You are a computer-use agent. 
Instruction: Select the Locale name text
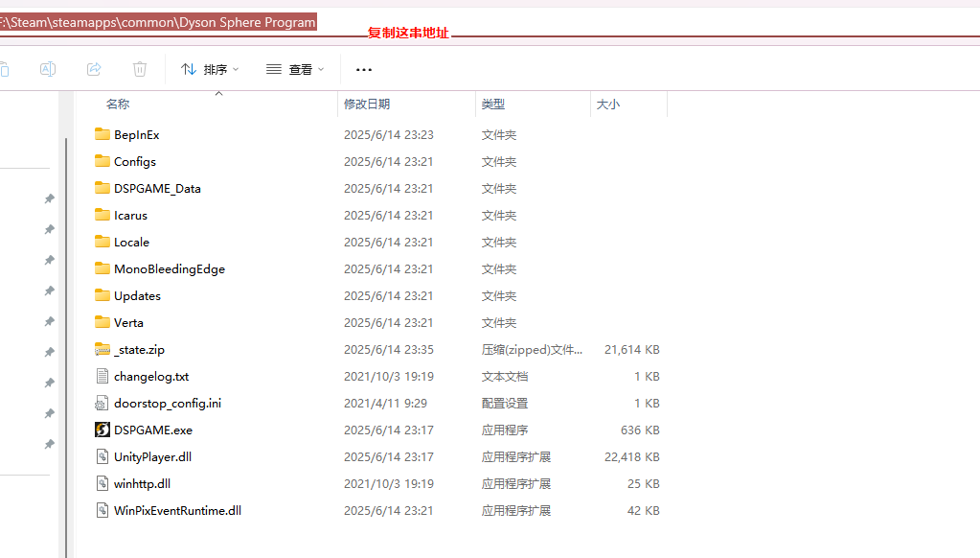click(132, 243)
